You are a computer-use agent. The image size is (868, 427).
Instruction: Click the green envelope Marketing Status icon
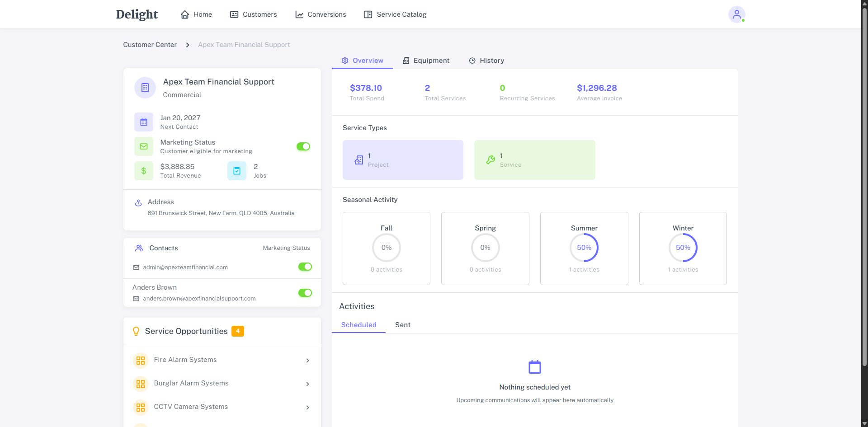(x=144, y=146)
